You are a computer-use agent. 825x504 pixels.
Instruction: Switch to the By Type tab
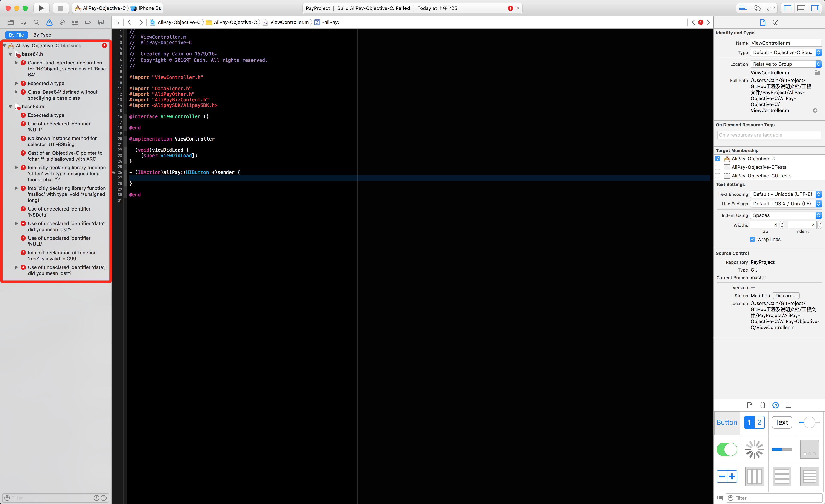click(42, 35)
